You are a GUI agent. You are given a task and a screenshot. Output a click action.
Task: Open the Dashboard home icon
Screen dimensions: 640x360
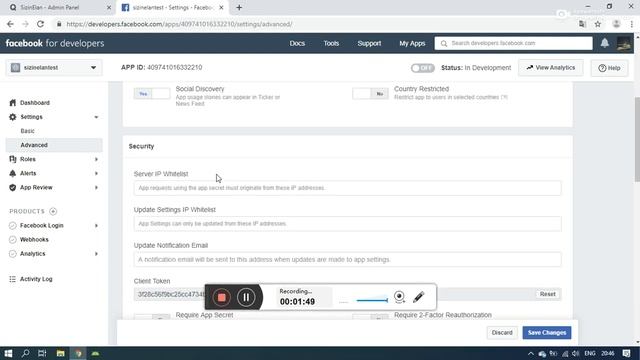(13, 102)
